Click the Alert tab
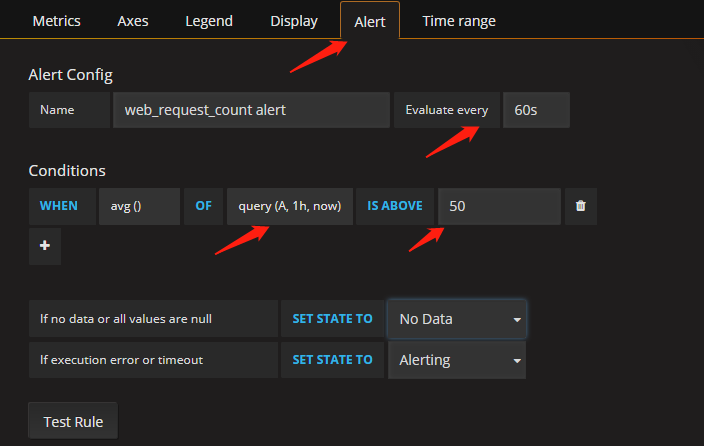 [x=370, y=21]
